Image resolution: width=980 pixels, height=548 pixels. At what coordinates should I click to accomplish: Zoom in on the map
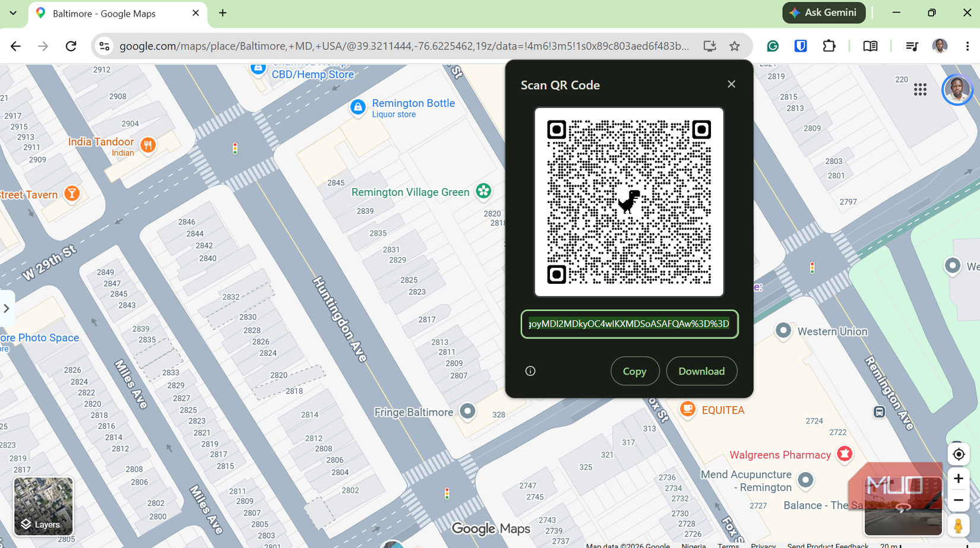958,479
